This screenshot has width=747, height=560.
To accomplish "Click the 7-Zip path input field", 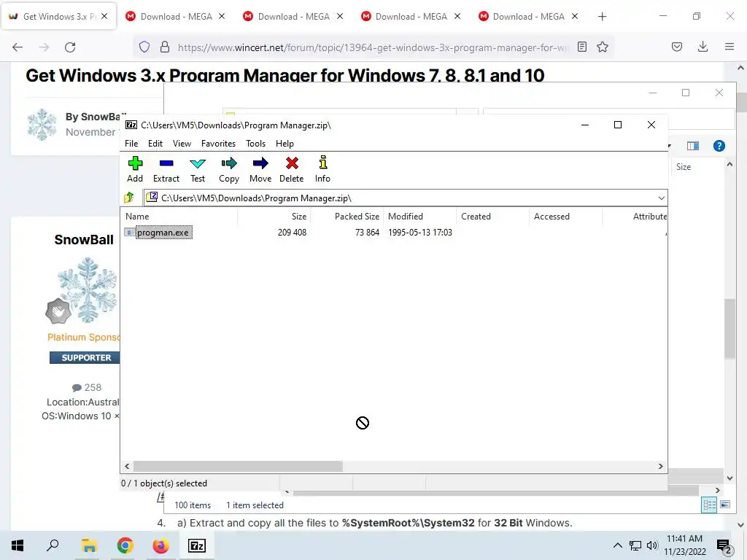I will point(405,198).
